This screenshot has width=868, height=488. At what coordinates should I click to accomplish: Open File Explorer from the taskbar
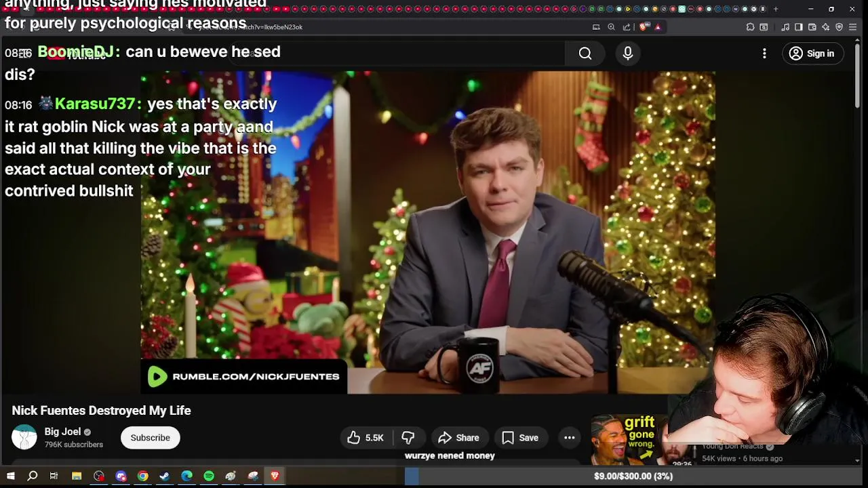point(77,476)
